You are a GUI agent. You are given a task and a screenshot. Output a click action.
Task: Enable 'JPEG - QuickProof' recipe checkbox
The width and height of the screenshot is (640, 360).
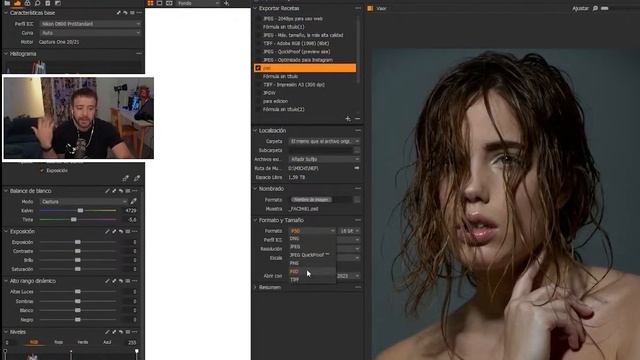pos(258,51)
